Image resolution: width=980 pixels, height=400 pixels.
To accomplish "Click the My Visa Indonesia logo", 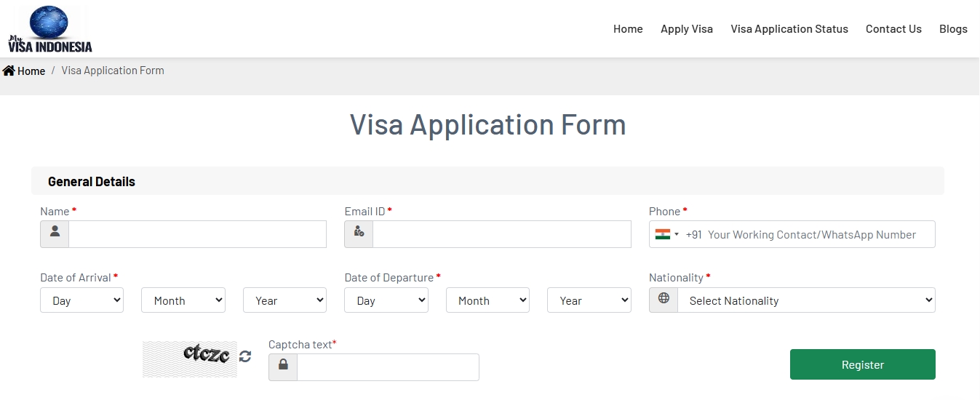I will [x=50, y=29].
